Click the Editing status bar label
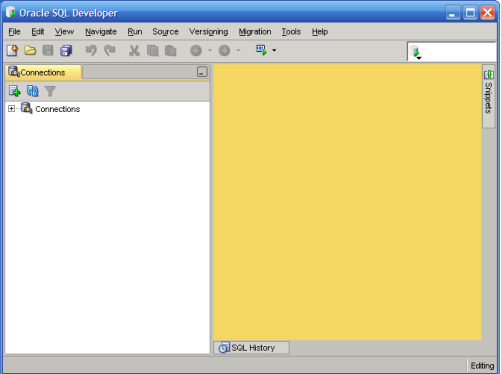The width and height of the screenshot is (501, 374). 482,366
